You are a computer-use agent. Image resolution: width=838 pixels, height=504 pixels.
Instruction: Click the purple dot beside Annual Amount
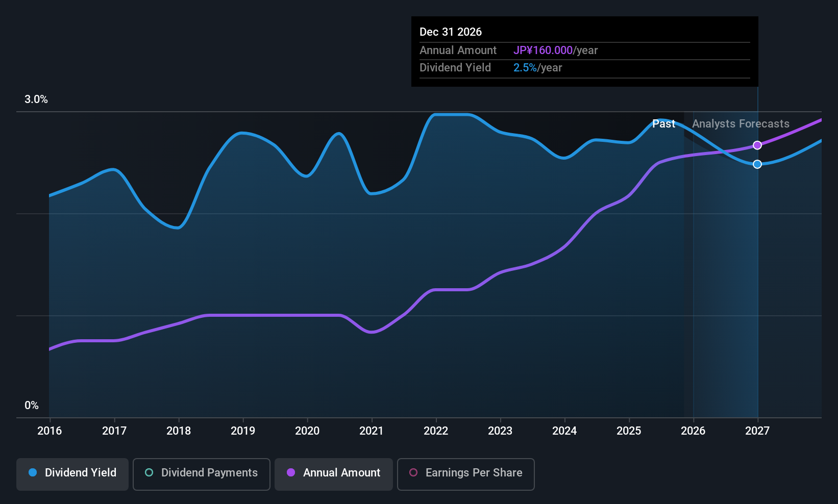coord(291,473)
